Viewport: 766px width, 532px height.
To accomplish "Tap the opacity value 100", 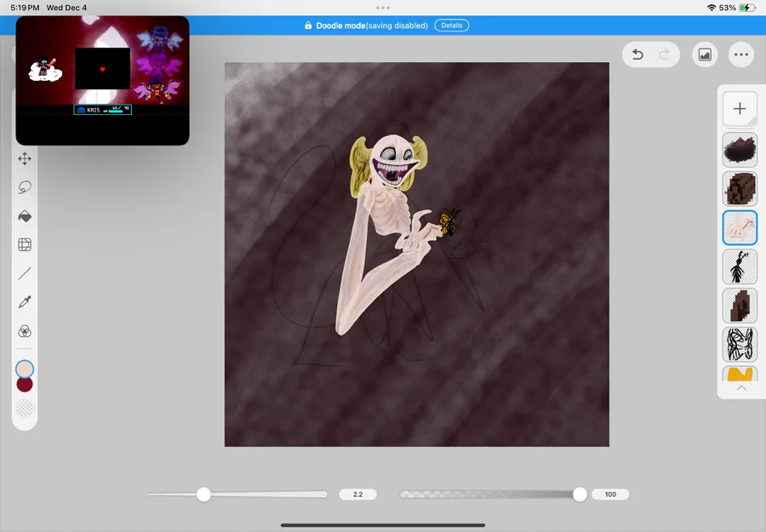I will [610, 495].
